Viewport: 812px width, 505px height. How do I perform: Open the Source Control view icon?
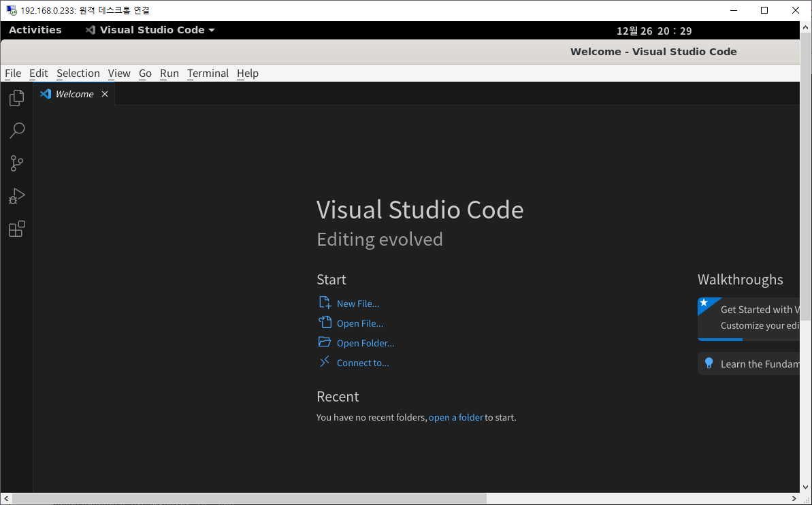(16, 163)
